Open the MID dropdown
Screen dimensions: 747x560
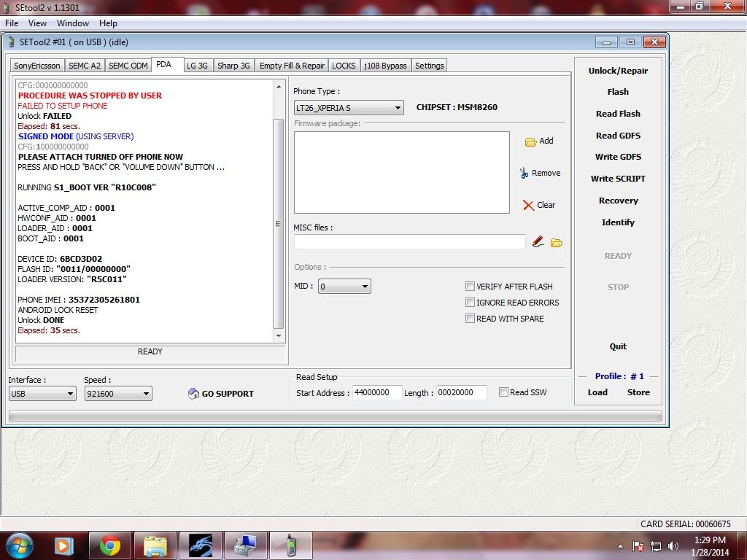click(x=344, y=286)
